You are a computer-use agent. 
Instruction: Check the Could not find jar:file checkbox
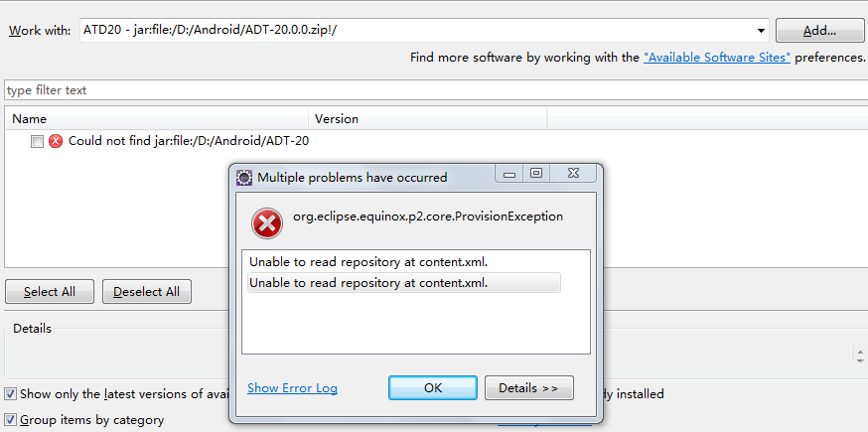(37, 142)
